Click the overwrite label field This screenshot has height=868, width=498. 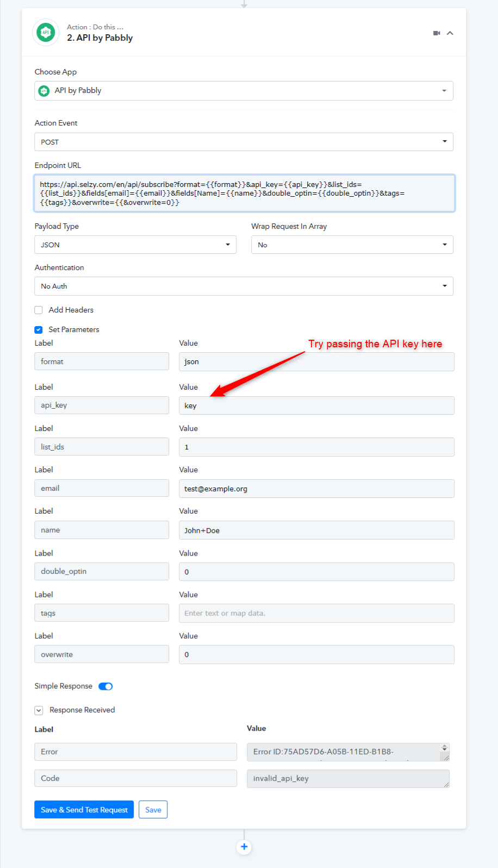click(x=102, y=654)
